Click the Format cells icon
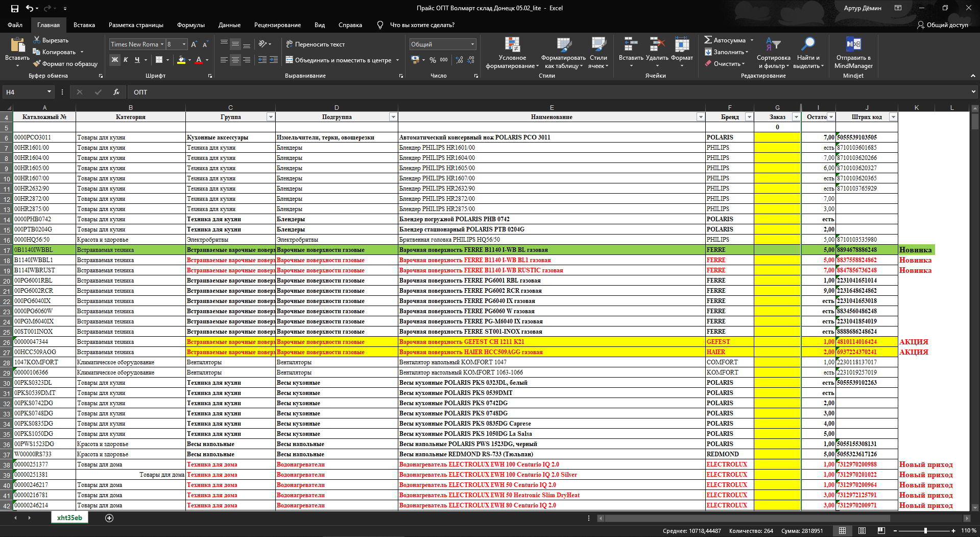The image size is (980, 537). tap(682, 44)
